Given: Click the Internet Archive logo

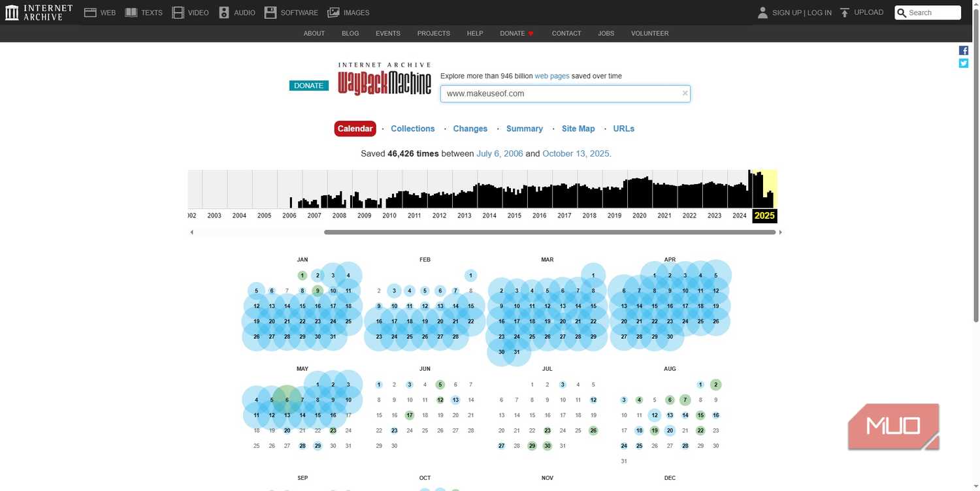Looking at the screenshot, I should 39,12.
